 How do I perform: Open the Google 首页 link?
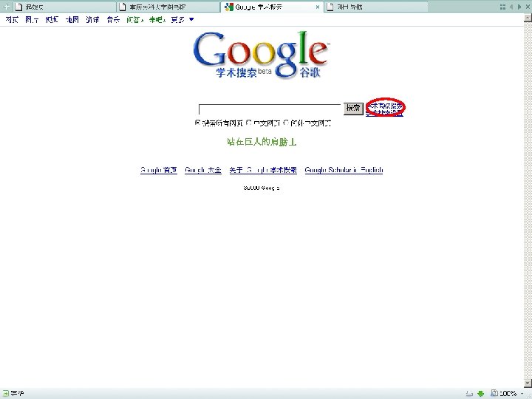tap(159, 170)
